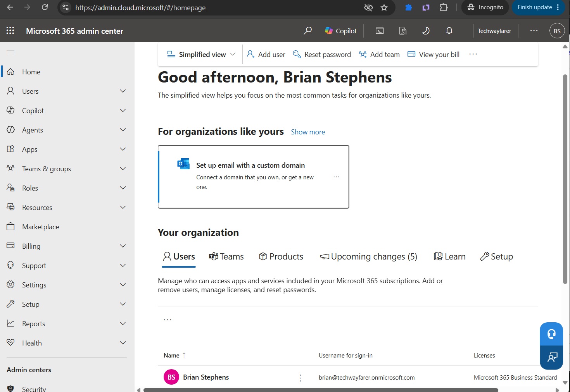The image size is (570, 392).
Task: Open more actions for Brian Stephens row
Action: [x=300, y=378]
